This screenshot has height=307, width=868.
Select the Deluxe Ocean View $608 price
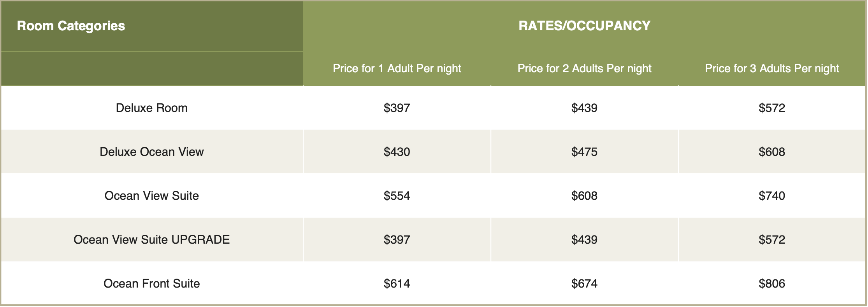tap(772, 152)
